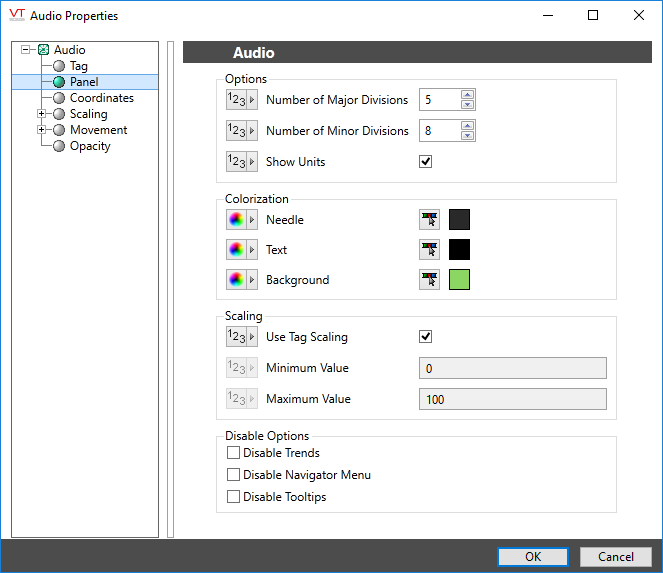Click data source icon for Number of Major Divisions

(x=241, y=100)
